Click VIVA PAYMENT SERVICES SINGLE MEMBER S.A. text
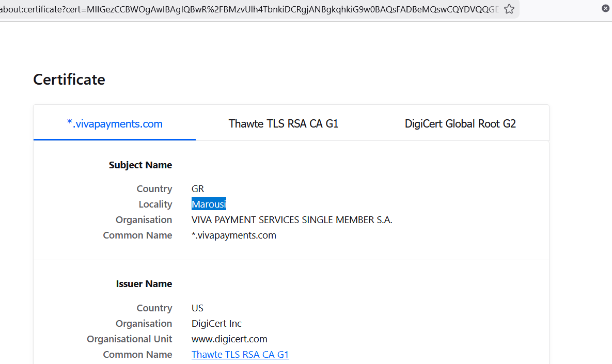The width and height of the screenshot is (612, 364). point(292,220)
